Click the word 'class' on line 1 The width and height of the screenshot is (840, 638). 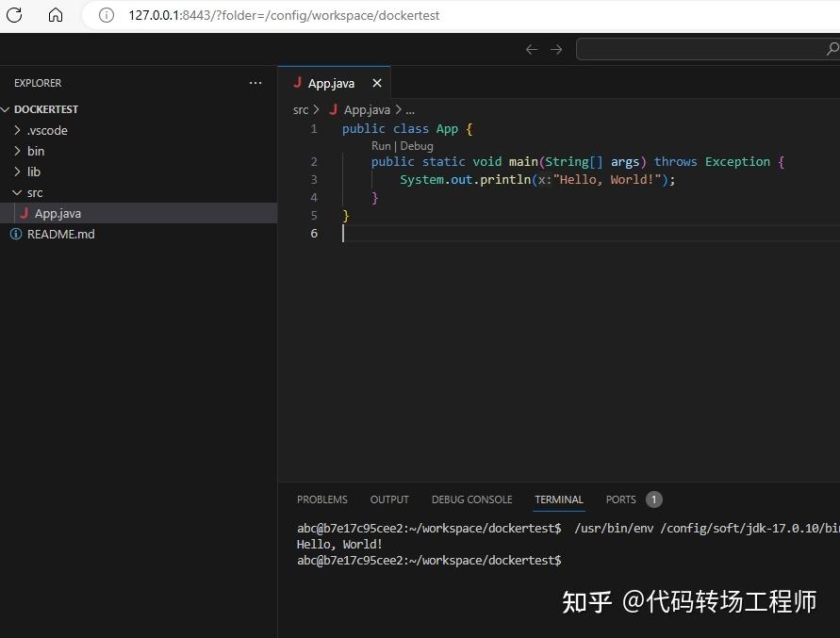tap(411, 129)
